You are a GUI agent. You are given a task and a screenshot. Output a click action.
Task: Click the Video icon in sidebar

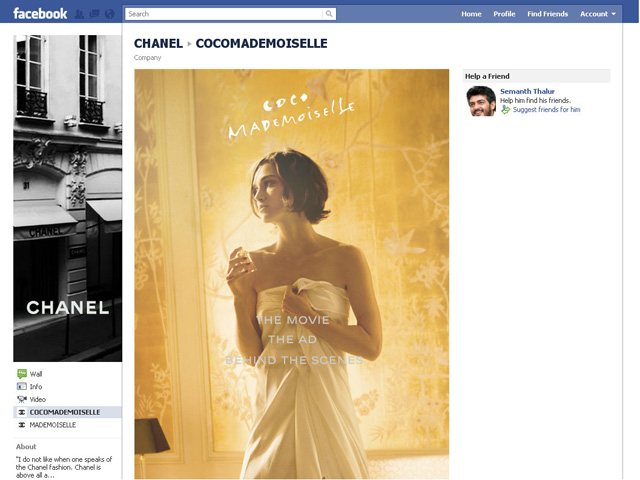point(22,399)
